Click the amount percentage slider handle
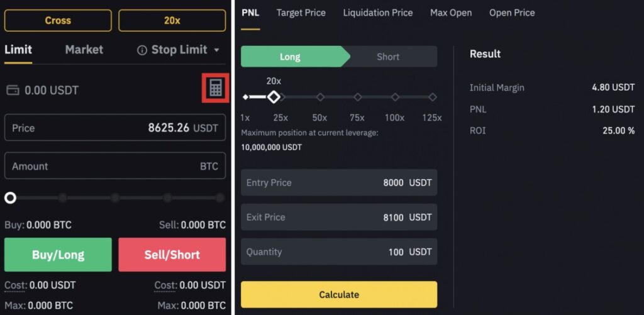Image resolution: width=644 pixels, height=315 pixels. coord(10,198)
